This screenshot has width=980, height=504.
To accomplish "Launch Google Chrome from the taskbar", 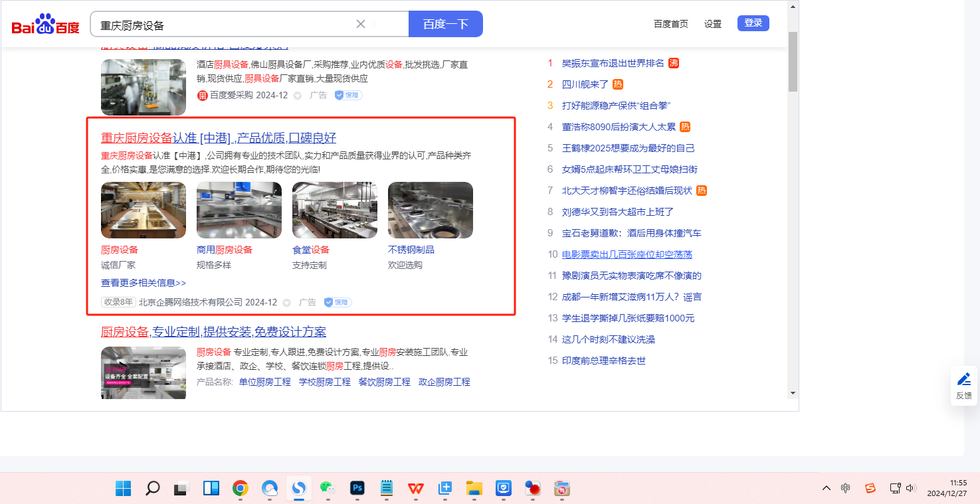I will 240,489.
